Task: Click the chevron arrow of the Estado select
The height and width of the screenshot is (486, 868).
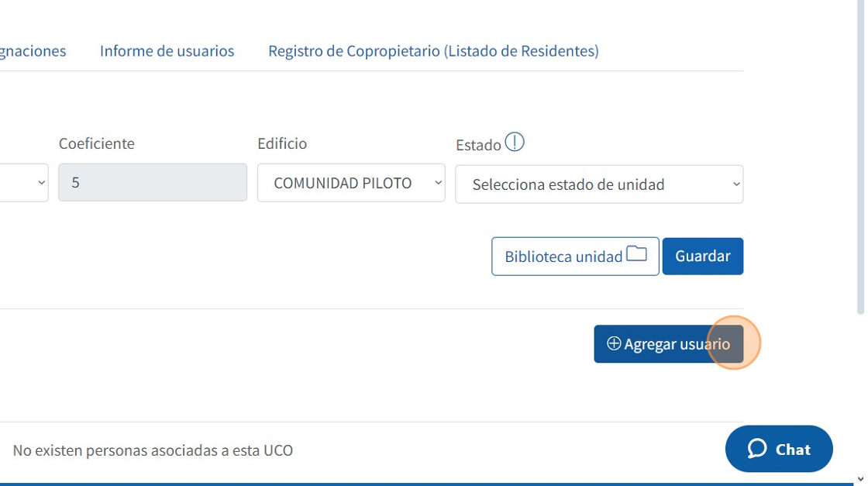Action: point(735,184)
